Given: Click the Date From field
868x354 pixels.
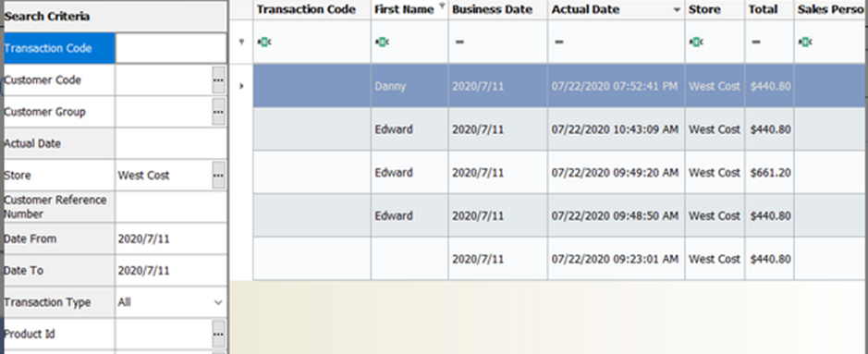Looking at the screenshot, I should click(x=171, y=239).
